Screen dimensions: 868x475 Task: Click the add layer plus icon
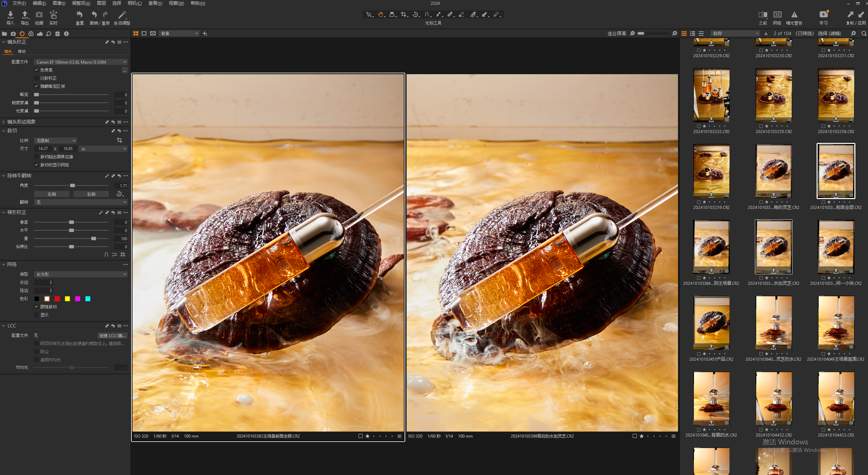(205, 33)
